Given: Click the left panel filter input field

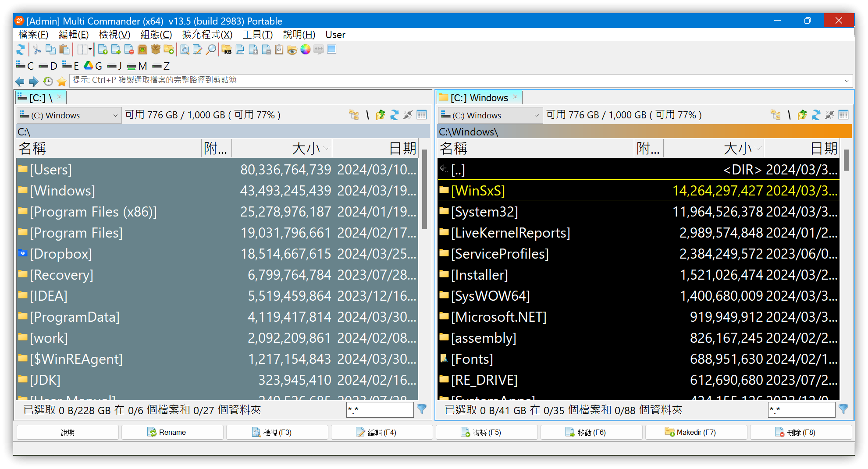Looking at the screenshot, I should point(380,410).
